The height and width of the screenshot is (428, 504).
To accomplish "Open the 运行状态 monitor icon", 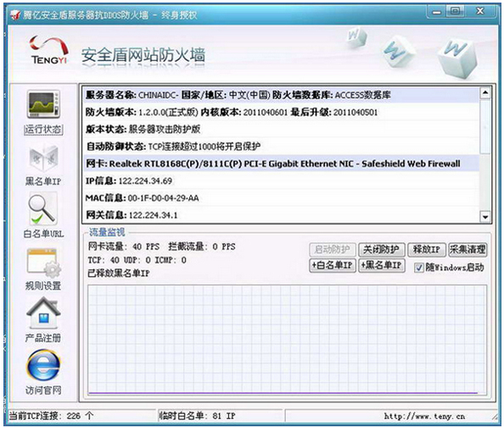I will click(43, 105).
